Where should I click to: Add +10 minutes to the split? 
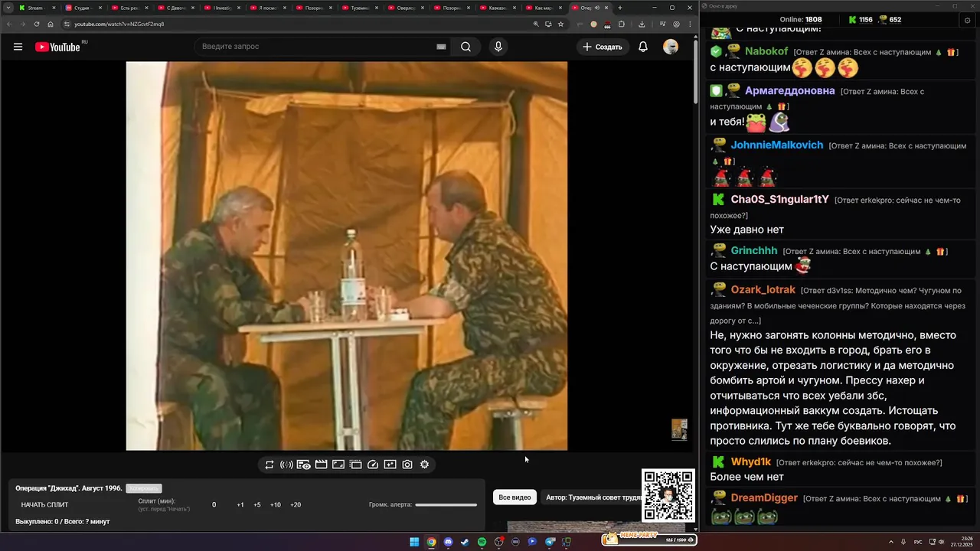[x=276, y=505]
